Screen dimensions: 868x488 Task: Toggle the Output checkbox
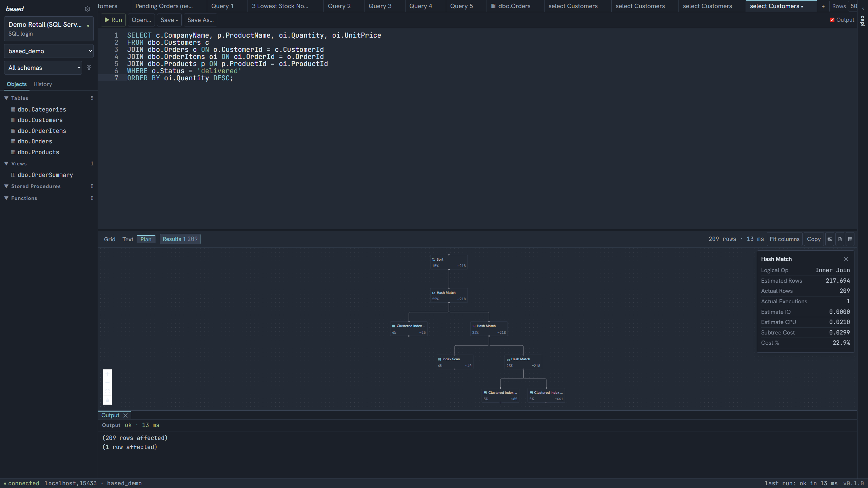pos(832,20)
